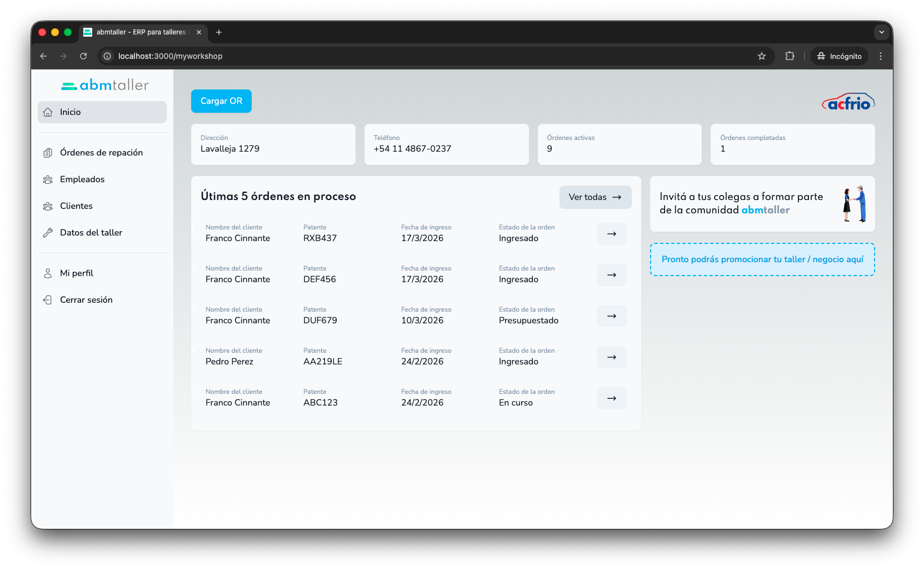Go to Inicio in the sidebar
924x570 pixels.
(102, 112)
